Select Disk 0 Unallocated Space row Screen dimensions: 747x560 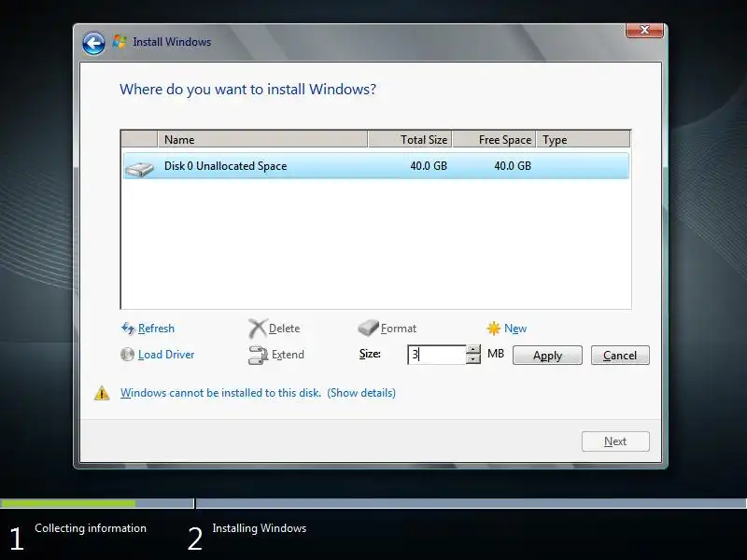pyautogui.click(x=376, y=166)
